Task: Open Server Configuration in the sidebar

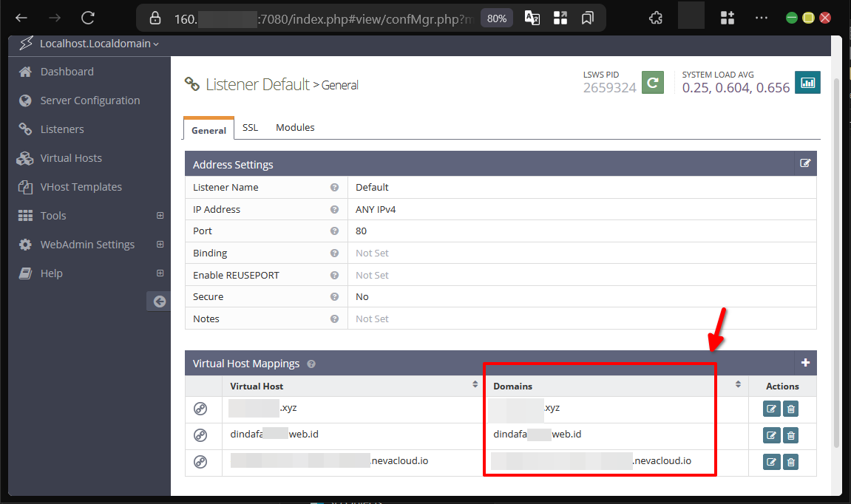Action: pos(89,101)
